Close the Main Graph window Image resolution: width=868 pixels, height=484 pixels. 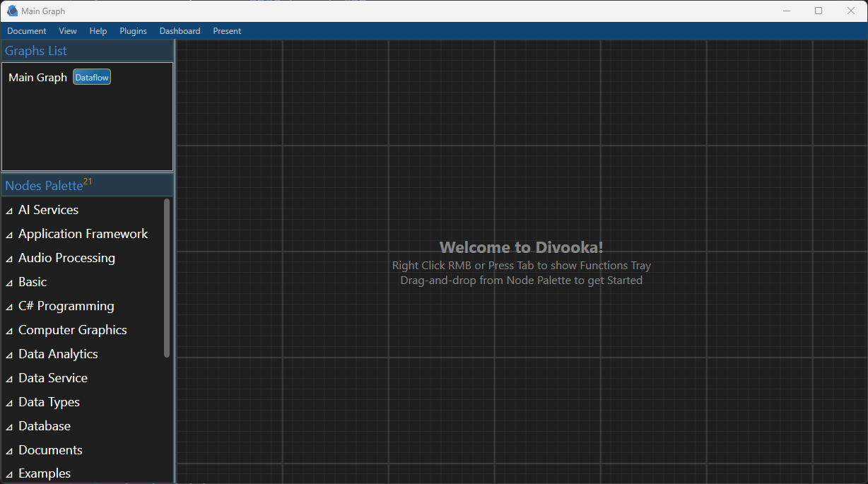tap(851, 11)
